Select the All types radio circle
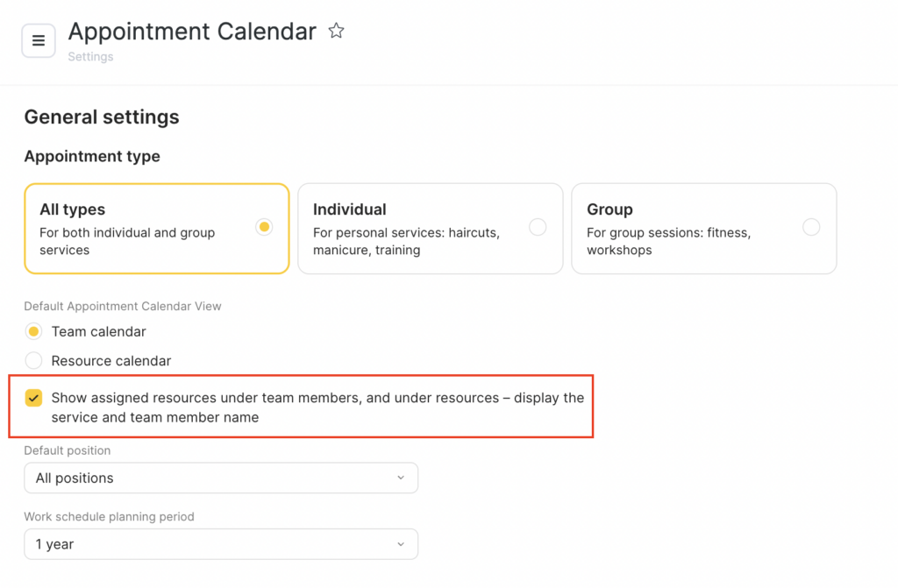 264,227
